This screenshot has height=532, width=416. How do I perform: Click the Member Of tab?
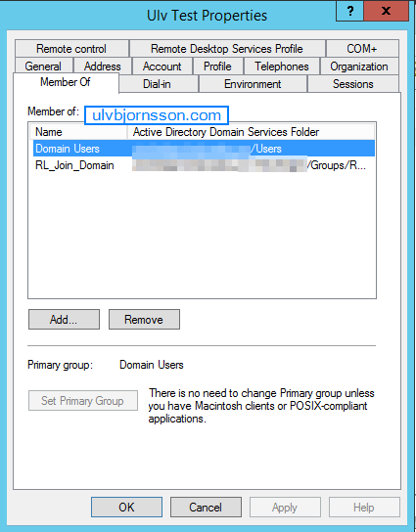click(66, 82)
